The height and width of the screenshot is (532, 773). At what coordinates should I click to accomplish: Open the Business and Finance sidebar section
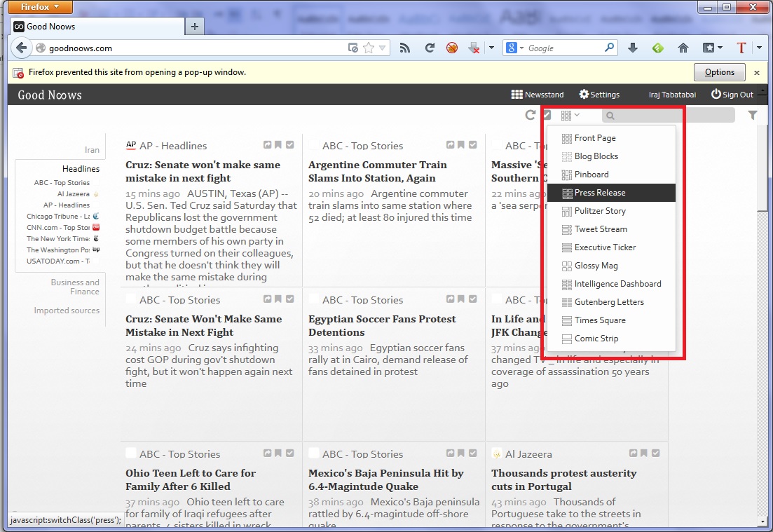pos(75,287)
